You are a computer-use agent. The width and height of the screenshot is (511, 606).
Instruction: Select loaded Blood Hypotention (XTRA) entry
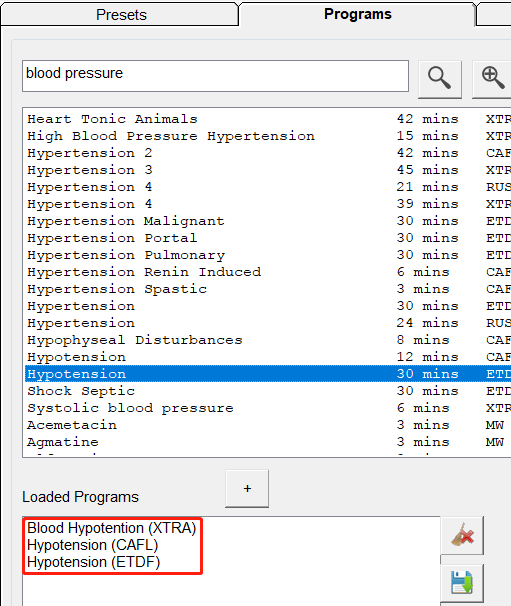[112, 528]
